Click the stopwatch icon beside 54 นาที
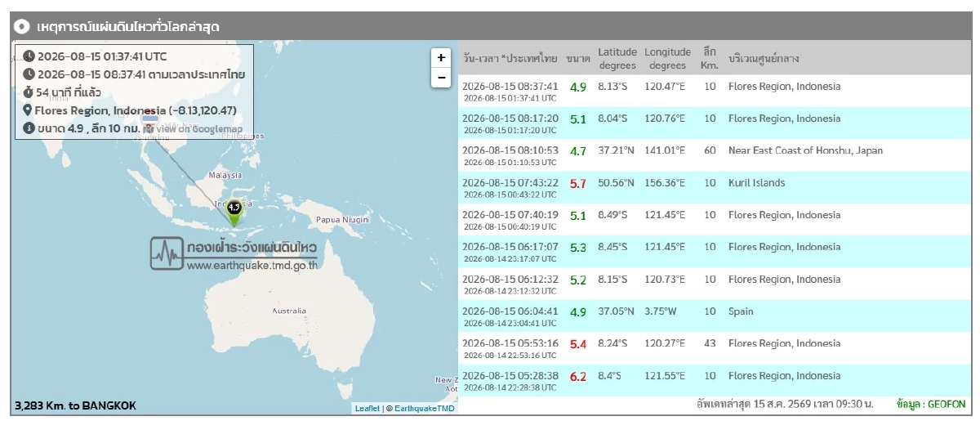The image size is (980, 421). (x=29, y=92)
